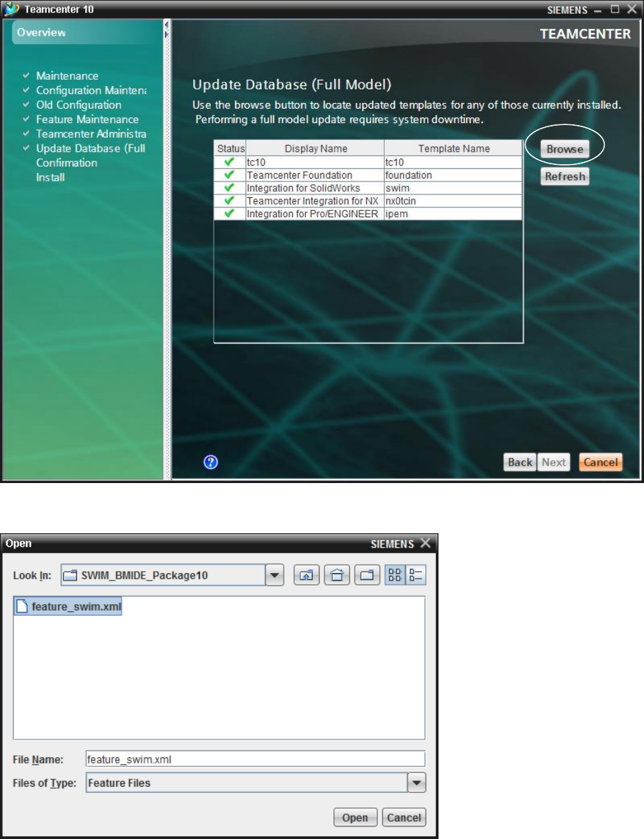Click the Refresh button

[x=564, y=177]
